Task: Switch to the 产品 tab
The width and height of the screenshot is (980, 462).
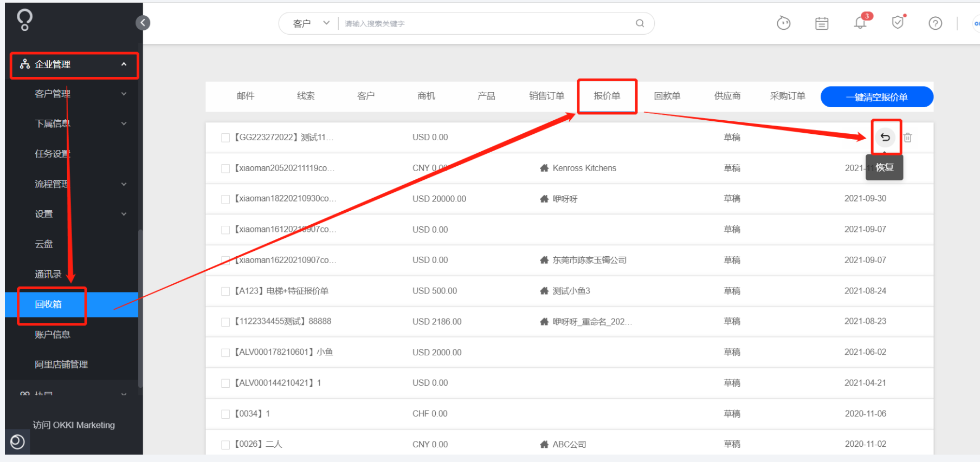Action: tap(486, 96)
